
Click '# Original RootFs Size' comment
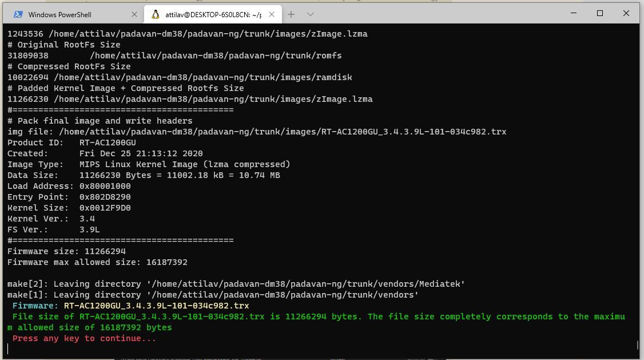(x=63, y=45)
